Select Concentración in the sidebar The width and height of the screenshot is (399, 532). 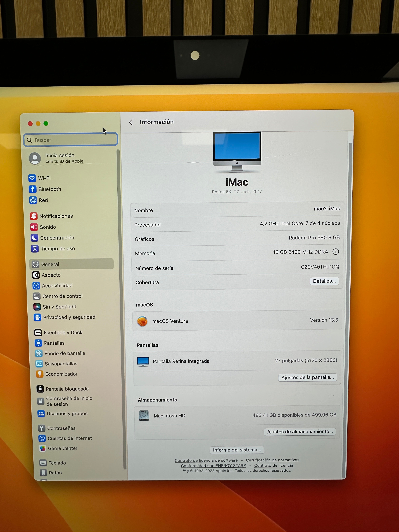(58, 238)
